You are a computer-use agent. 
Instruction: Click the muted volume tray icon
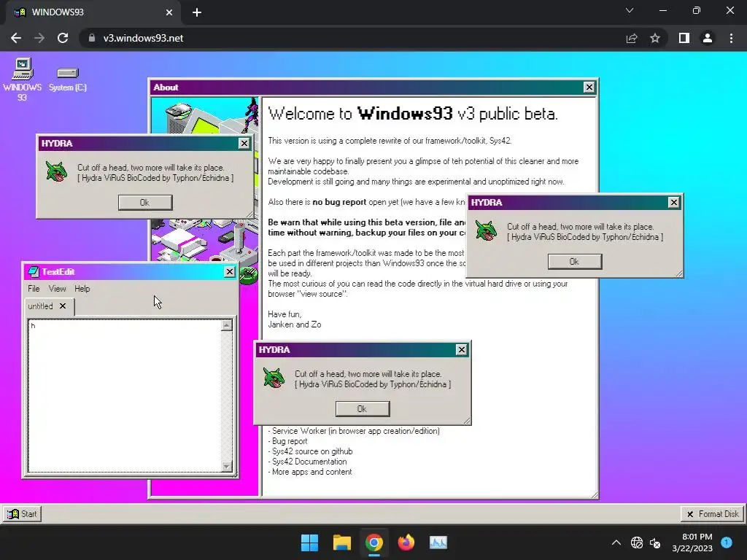pyautogui.click(x=655, y=542)
